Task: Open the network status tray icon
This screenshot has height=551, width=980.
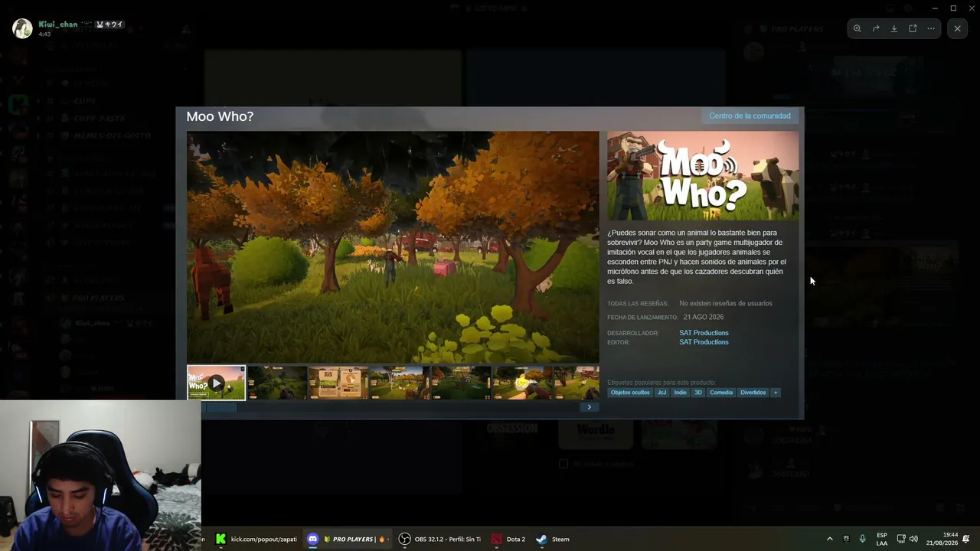Action: point(901,539)
